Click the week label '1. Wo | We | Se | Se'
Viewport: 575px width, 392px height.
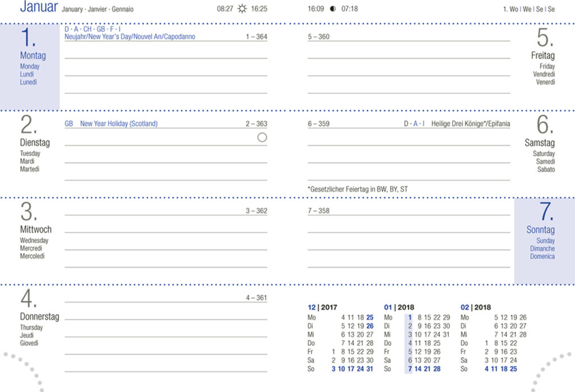pos(529,9)
